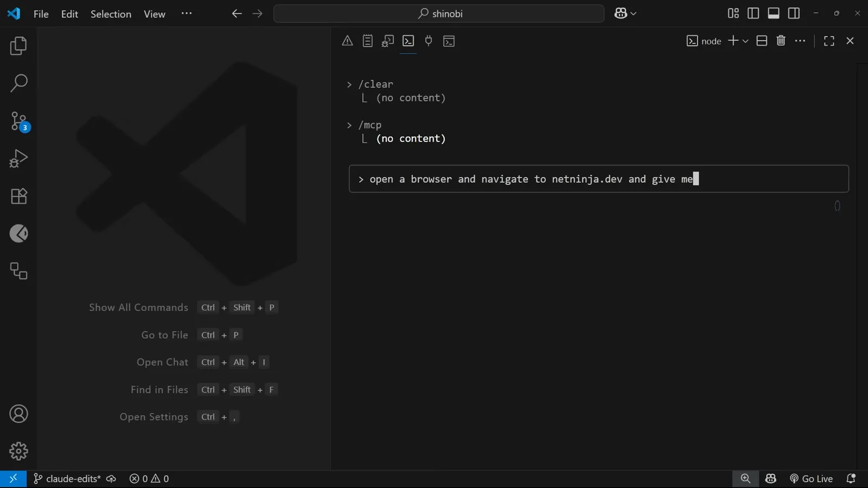This screenshot has height=488, width=868.
Task: Open the Accounts menu in activity bar
Action: click(18, 414)
